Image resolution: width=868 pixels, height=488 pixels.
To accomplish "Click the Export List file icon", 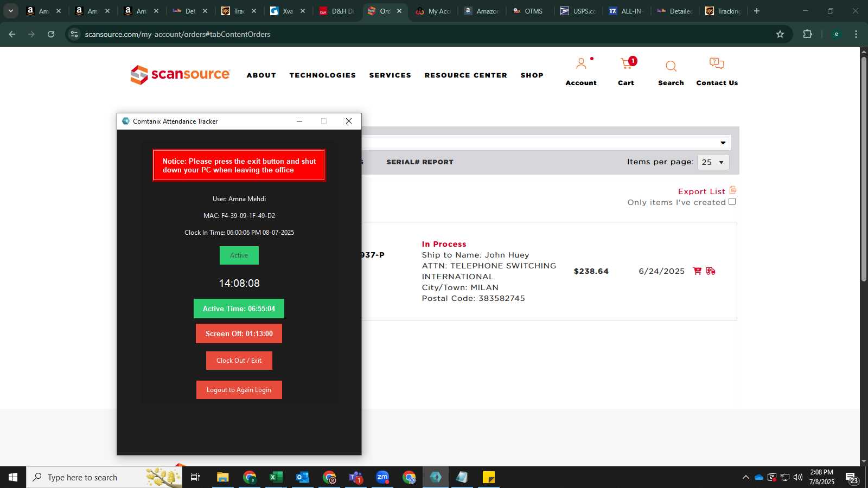I will pyautogui.click(x=733, y=190).
